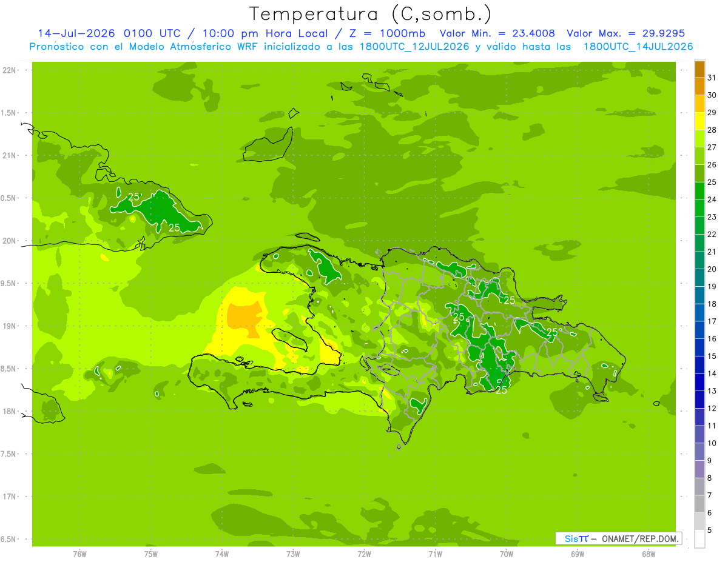
Task: Click the colorbar segment between 29 and 30
Action: tap(699, 104)
